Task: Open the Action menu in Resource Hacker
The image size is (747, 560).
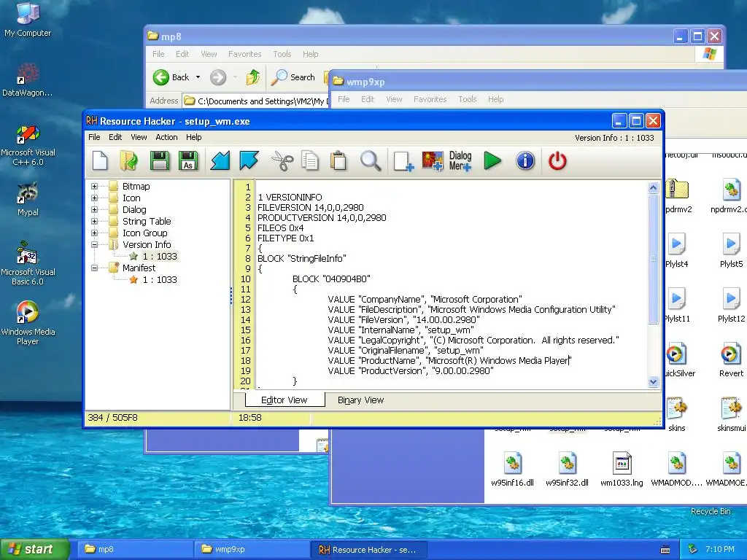Action: click(166, 137)
